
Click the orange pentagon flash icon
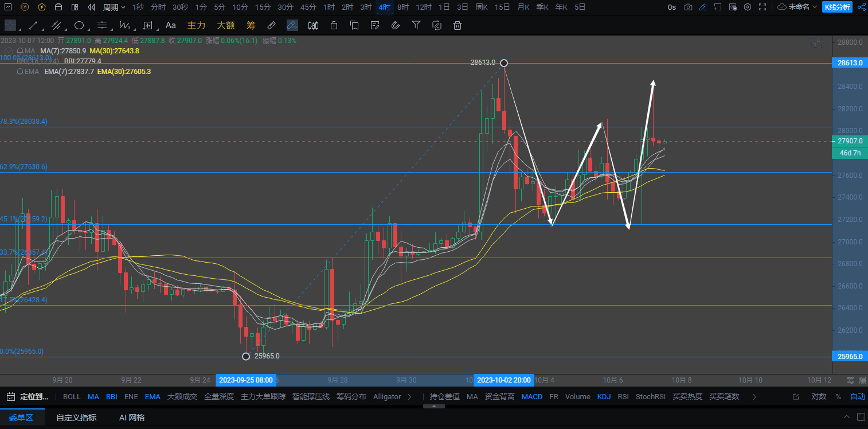42,7
